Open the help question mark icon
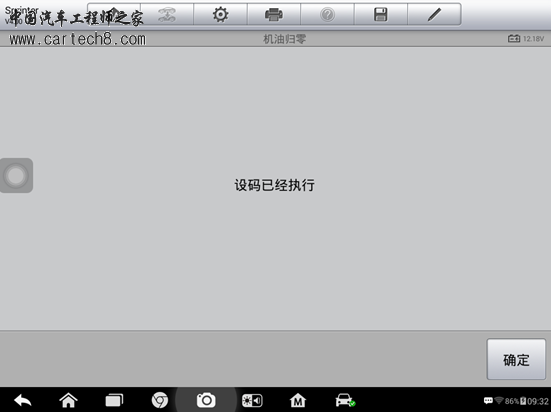The height and width of the screenshot is (412, 551). coord(327,14)
